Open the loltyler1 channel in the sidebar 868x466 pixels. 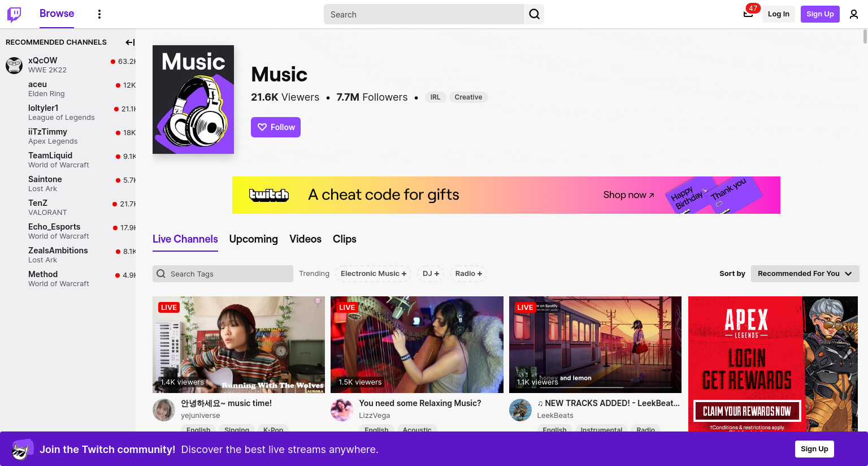pyautogui.click(x=68, y=113)
